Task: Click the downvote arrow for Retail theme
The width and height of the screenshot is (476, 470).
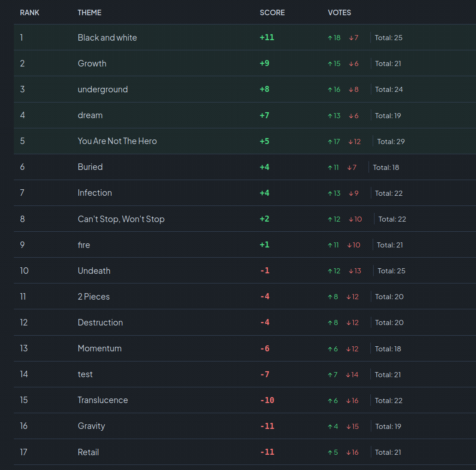Action: [x=348, y=452]
